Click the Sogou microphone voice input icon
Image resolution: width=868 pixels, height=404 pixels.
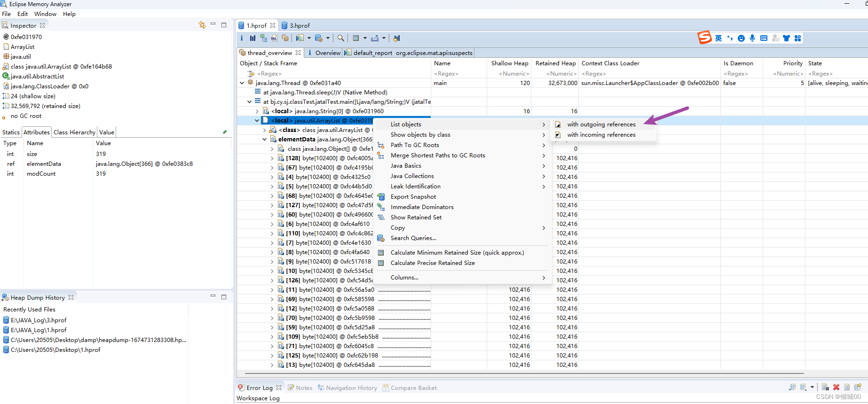click(x=752, y=38)
